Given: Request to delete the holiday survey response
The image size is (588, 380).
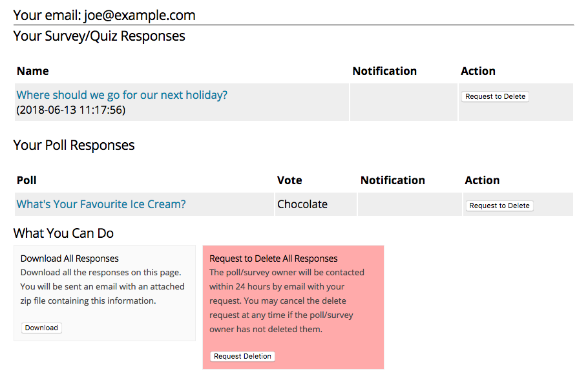Looking at the screenshot, I should (x=495, y=96).
